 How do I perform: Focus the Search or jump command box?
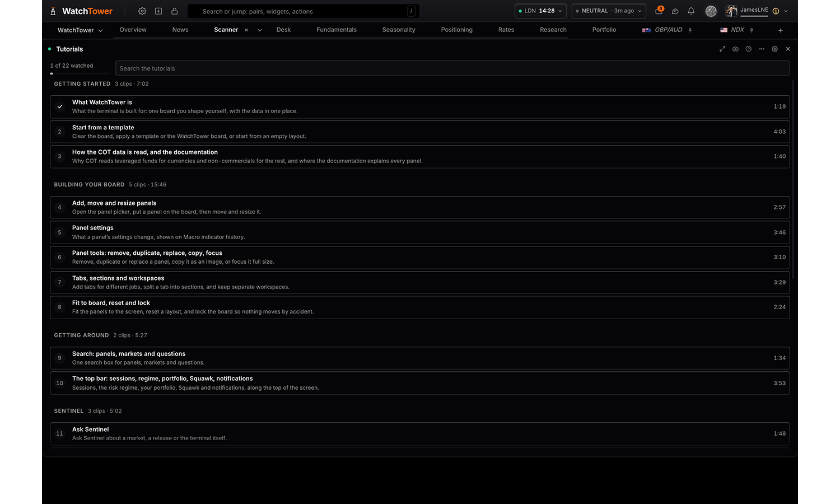click(304, 11)
